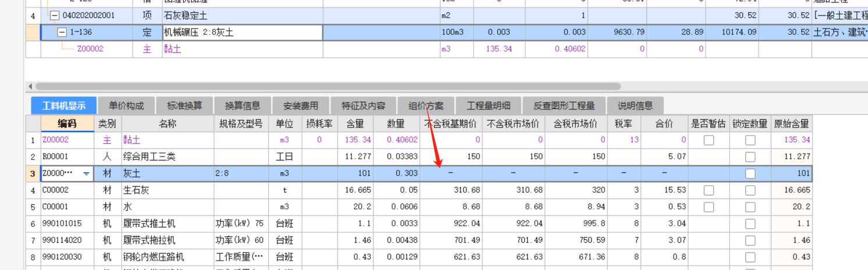
Task: Select the 石灰稳定土 item row
Action: (x=448, y=16)
